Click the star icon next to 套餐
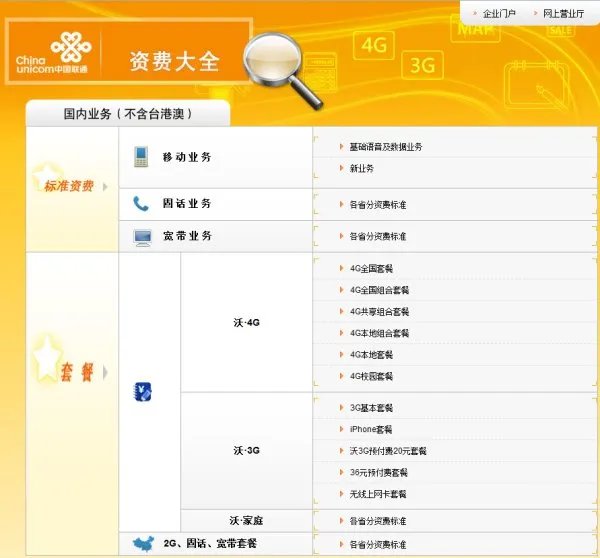600x558 pixels. 47,359
